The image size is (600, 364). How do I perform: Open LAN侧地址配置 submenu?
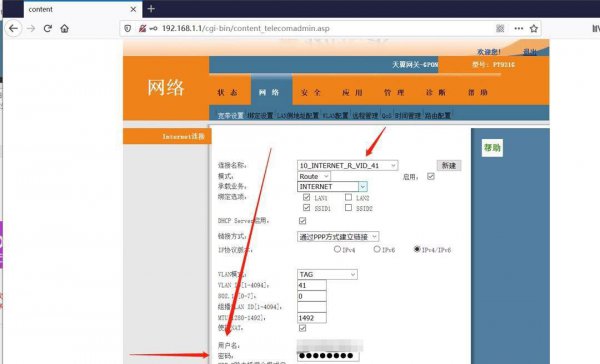(x=298, y=115)
